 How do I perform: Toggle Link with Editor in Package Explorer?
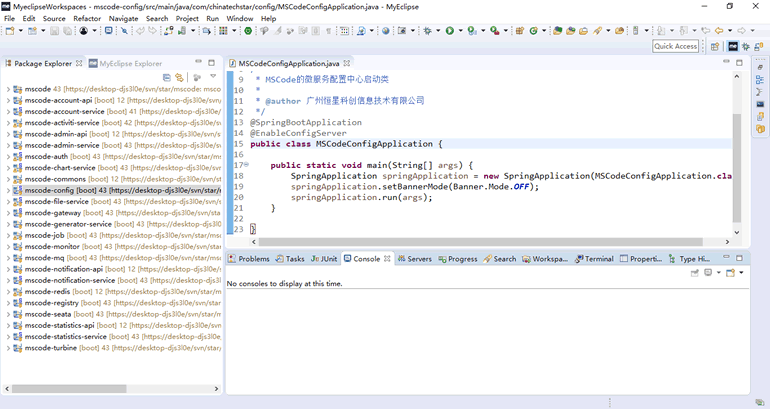(x=180, y=77)
